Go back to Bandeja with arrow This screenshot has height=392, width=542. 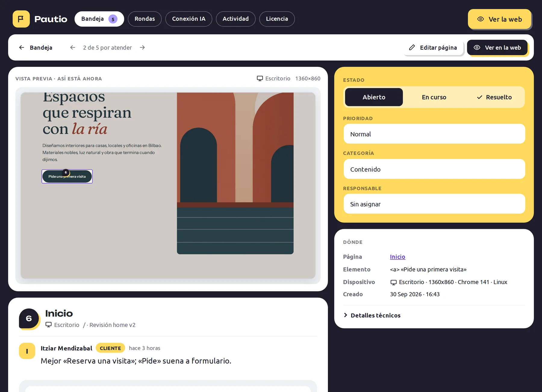36,48
